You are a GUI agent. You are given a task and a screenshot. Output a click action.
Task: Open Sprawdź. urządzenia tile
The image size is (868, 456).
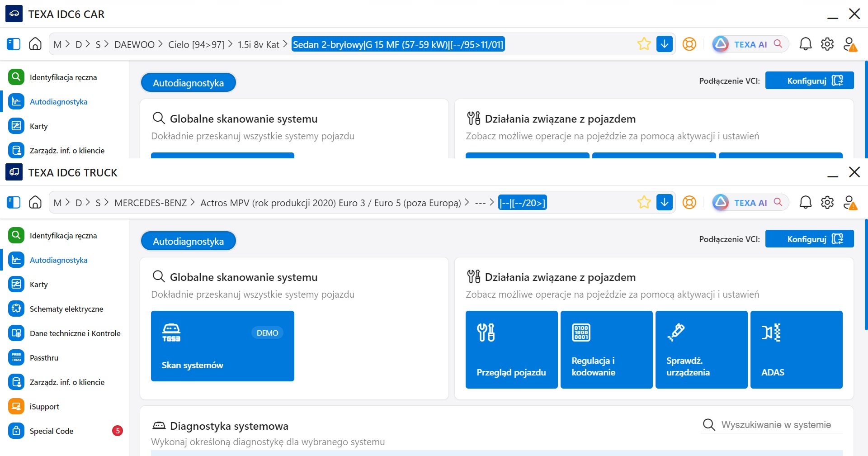(x=702, y=350)
